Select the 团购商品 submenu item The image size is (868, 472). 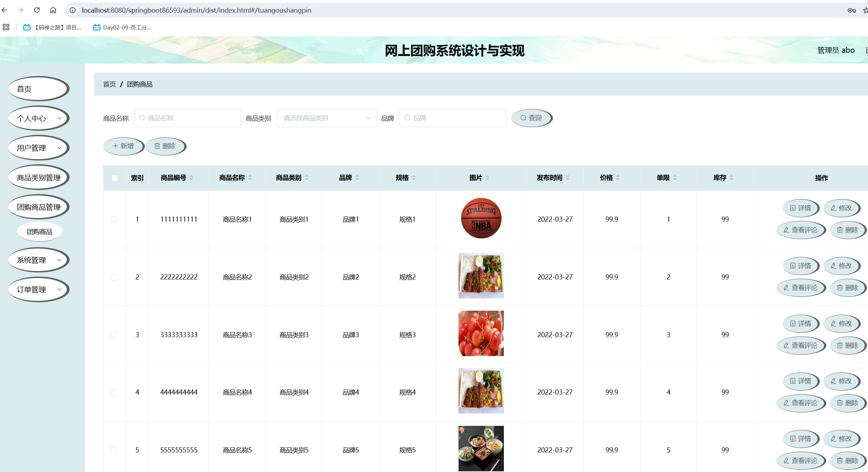[x=40, y=232]
